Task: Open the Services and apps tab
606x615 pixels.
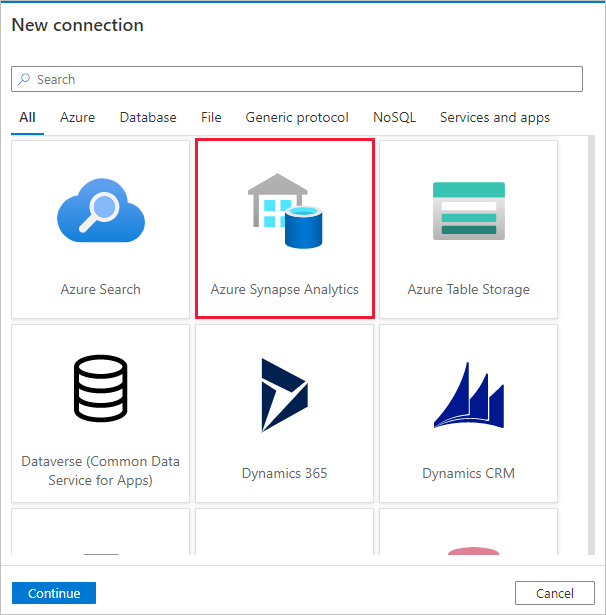Action: [495, 117]
